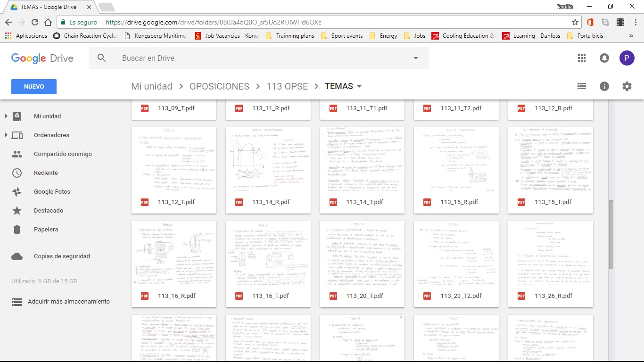This screenshot has width=644, height=362.
Task: Select file 113_14_R.pdf thumbnail
Action: pos(268,159)
